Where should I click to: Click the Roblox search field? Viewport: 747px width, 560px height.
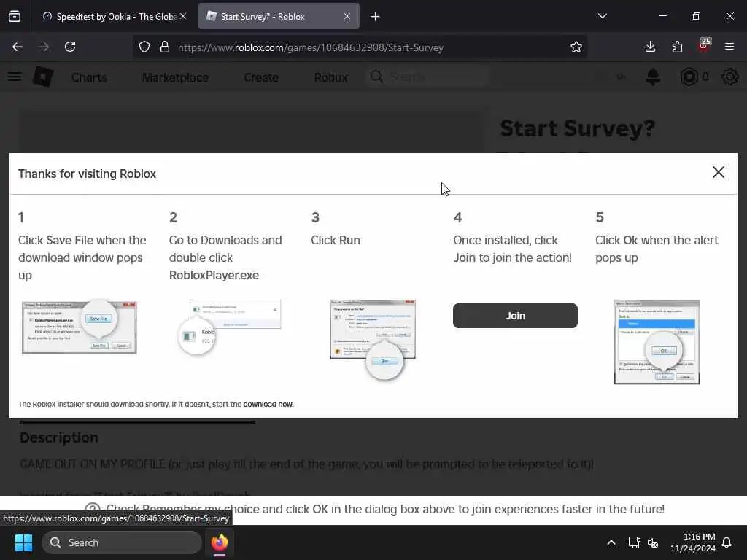427,77
